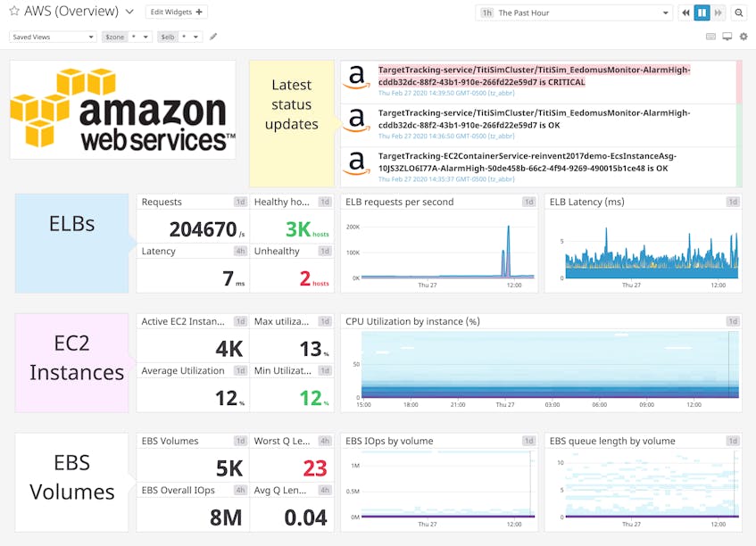Image resolution: width=756 pixels, height=546 pixels.
Task: Click EBS Volumes value 5K
Action: point(230,468)
